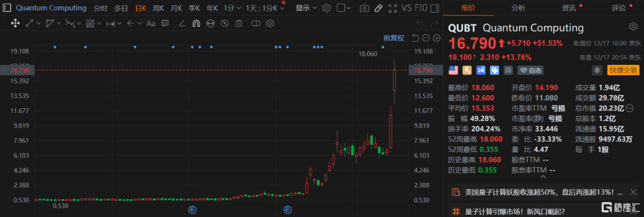
Task: Toggle the overlapping circles link icon
Action: (256, 23)
